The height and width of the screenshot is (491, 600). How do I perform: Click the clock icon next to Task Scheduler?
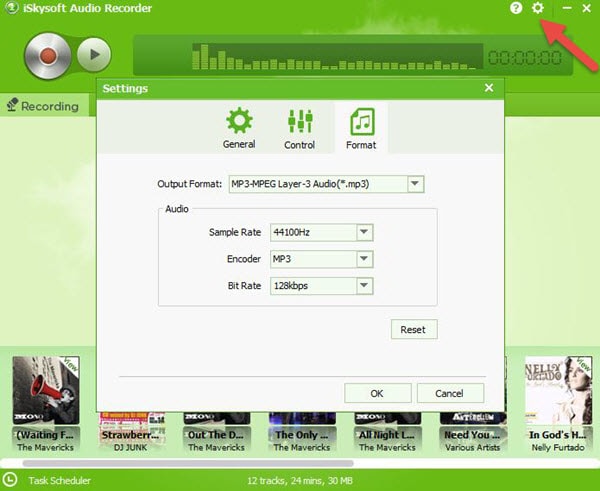pos(10,480)
